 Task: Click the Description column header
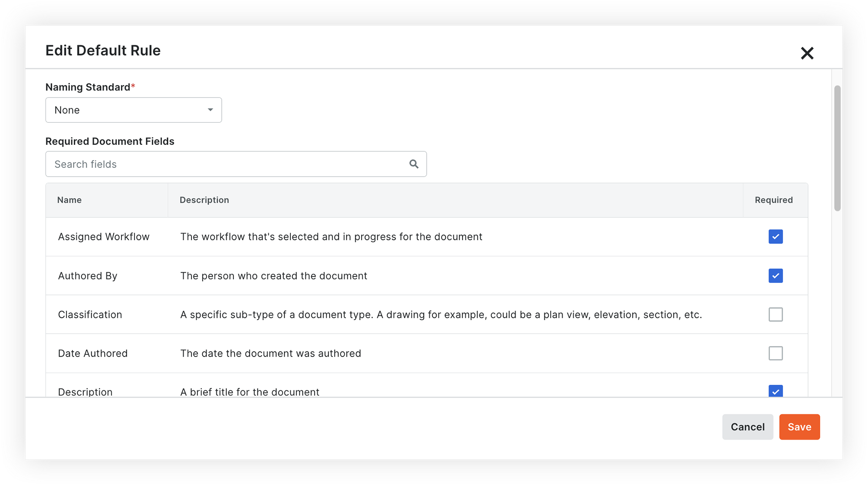pos(204,200)
